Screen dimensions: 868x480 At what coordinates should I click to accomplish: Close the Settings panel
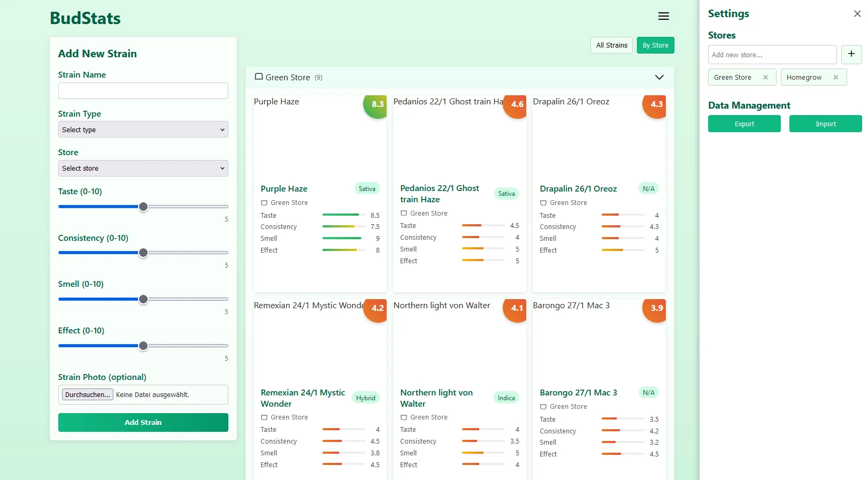[x=857, y=14]
